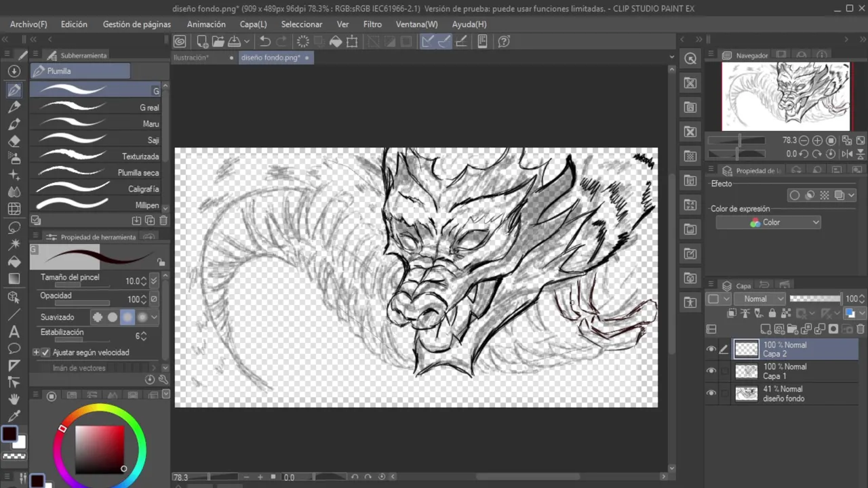
Task: Open the Ventana(W) menu
Action: 417,24
